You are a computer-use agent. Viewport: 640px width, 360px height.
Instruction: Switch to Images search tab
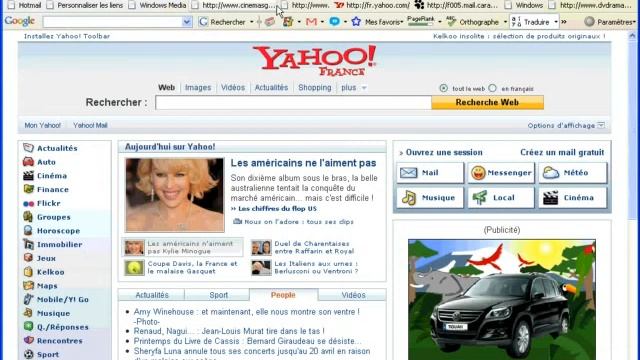pyautogui.click(x=198, y=87)
